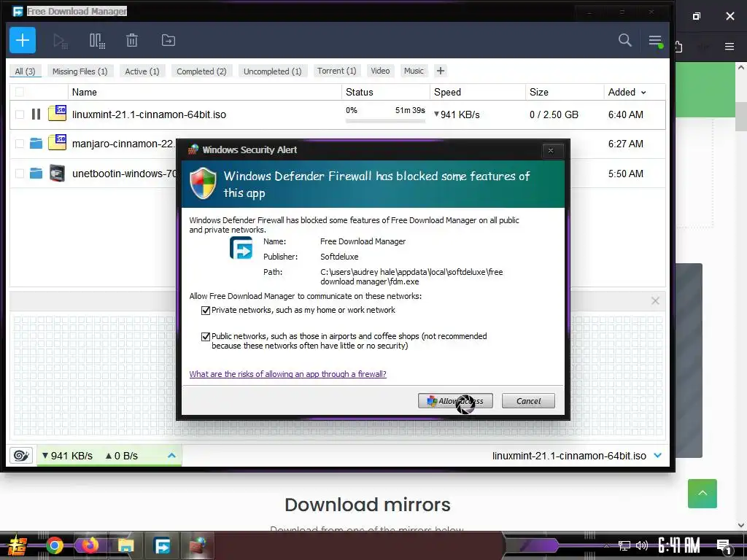The width and height of the screenshot is (747, 560).
Task: Switch to Music tab
Action: (414, 71)
